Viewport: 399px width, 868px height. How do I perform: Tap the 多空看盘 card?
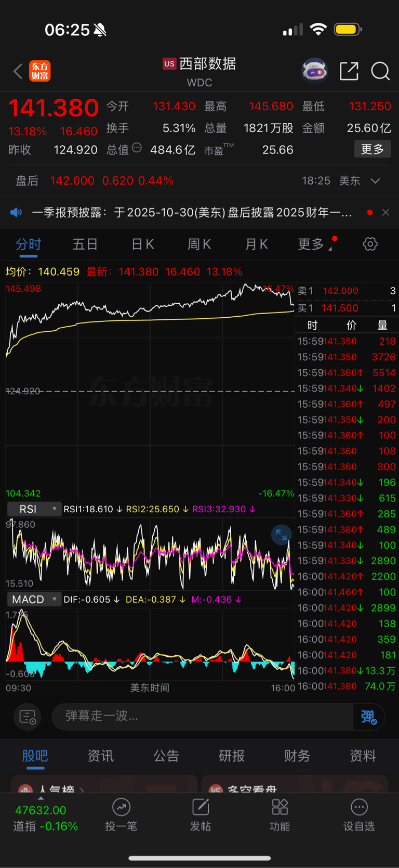click(x=295, y=784)
